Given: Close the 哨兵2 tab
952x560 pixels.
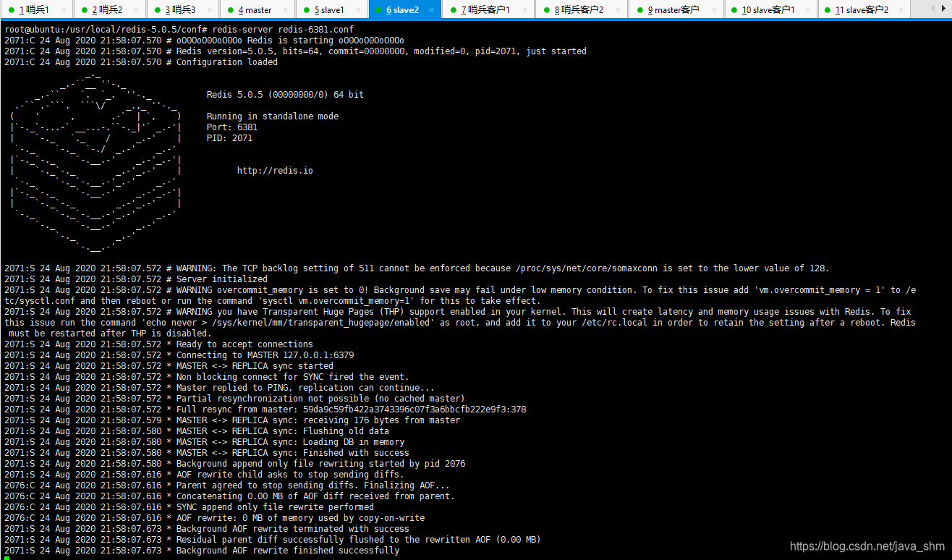Looking at the screenshot, I should pos(137,10).
